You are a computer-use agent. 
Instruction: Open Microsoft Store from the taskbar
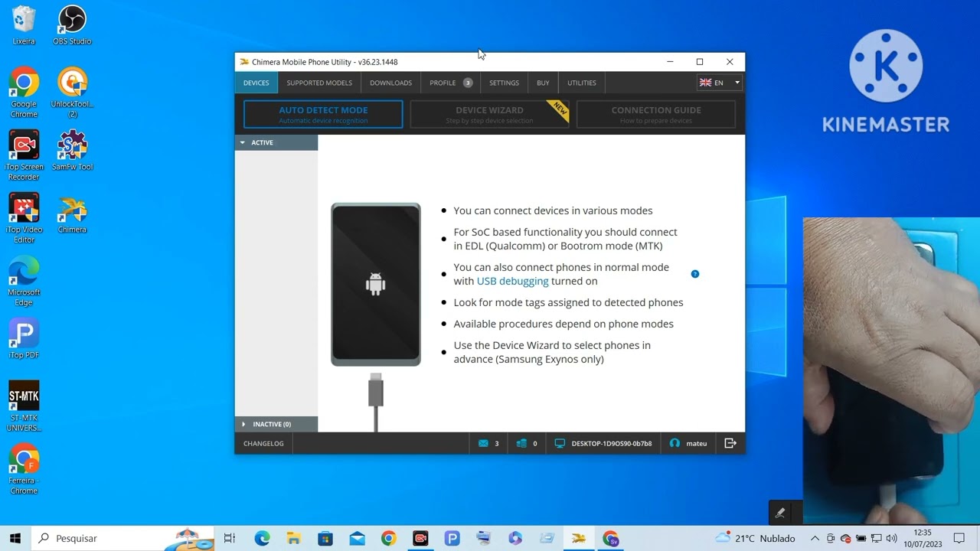pyautogui.click(x=325, y=539)
